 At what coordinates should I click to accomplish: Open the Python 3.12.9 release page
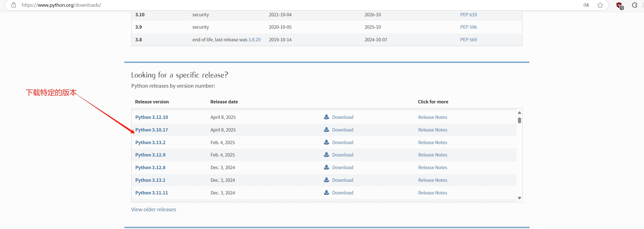click(x=150, y=155)
